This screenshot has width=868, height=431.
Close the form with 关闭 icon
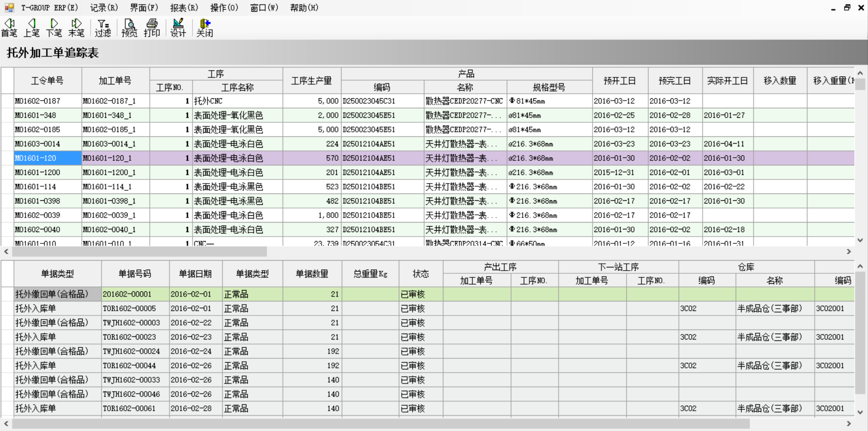tap(205, 28)
